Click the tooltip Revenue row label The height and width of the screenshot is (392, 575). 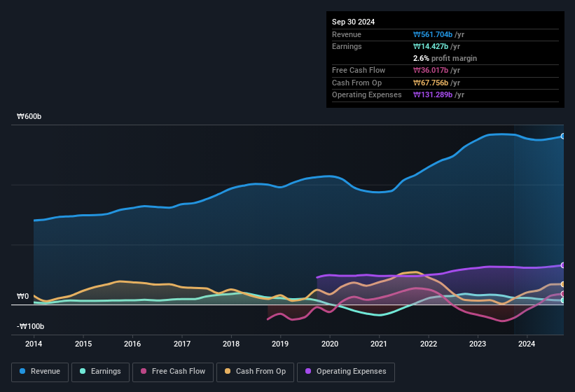pos(347,34)
